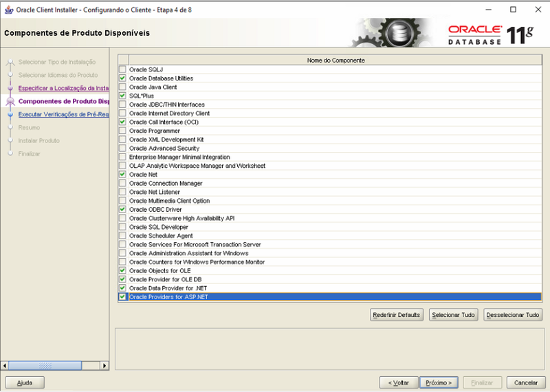Image resolution: width=550 pixels, height=392 pixels.
Task: Click the Java installer icon in title bar
Action: tap(9, 10)
